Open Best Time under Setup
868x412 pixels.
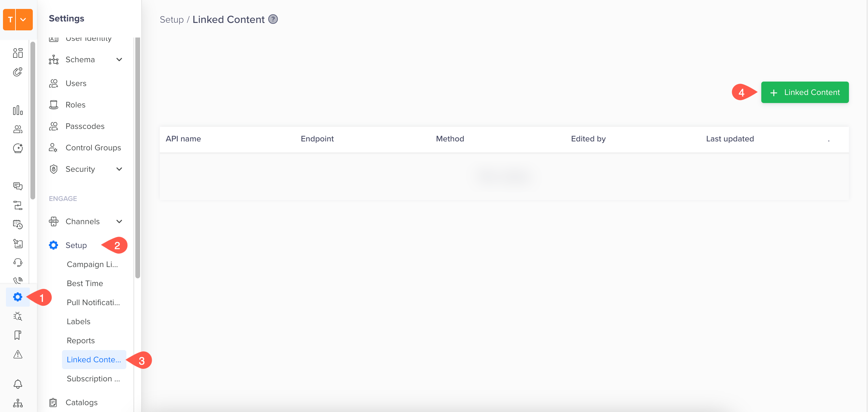tap(85, 283)
